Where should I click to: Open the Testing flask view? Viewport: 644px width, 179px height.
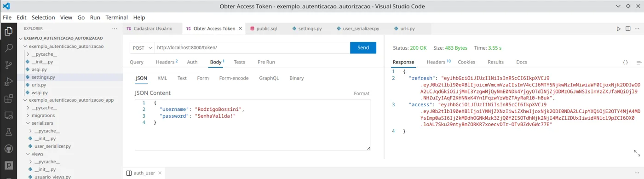(8, 132)
